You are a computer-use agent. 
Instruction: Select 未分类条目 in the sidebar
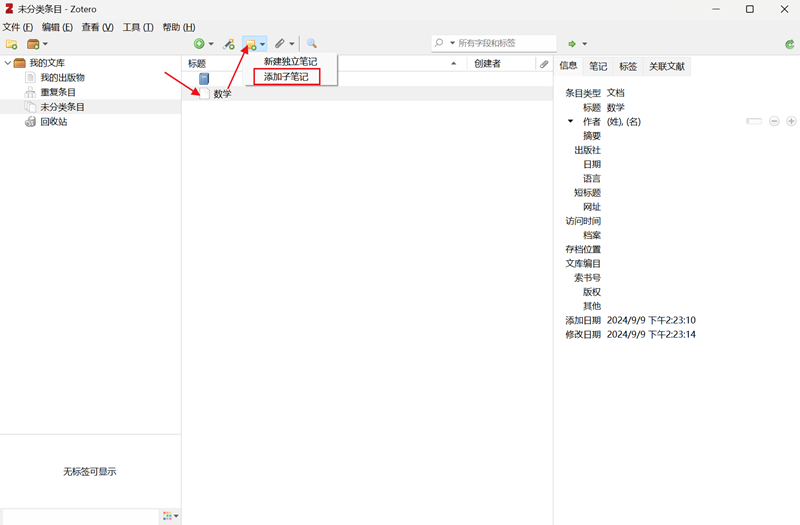click(62, 107)
